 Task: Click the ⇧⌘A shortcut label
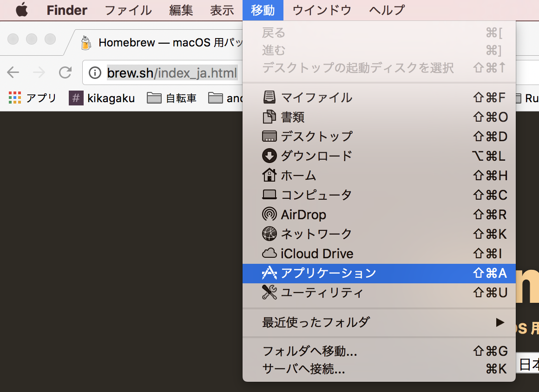coord(490,273)
